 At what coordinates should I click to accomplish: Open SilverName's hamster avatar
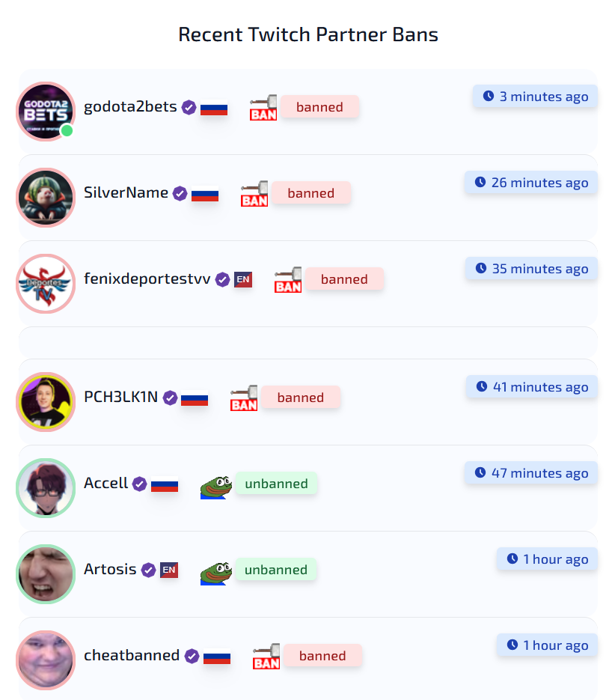(46, 198)
